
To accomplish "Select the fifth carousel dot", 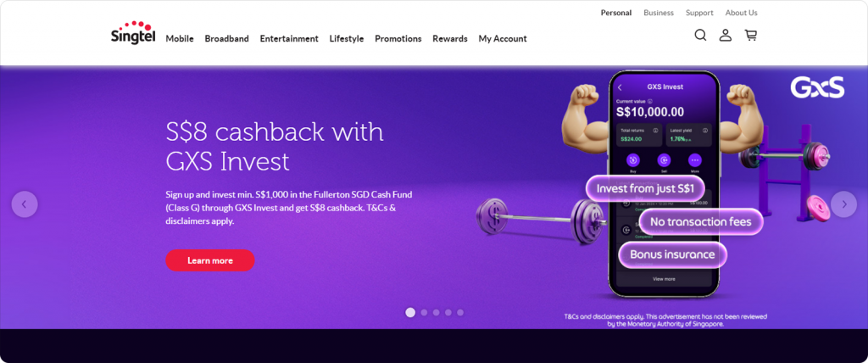I will [460, 313].
